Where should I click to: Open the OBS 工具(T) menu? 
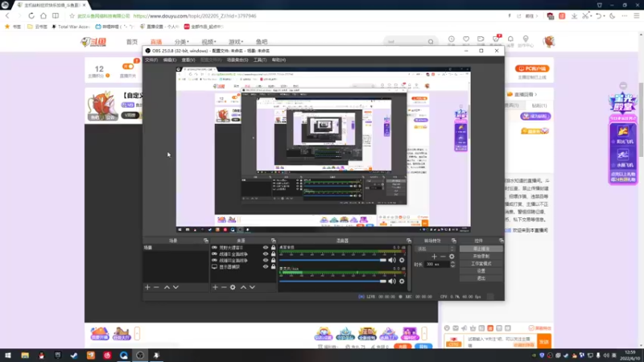[x=260, y=60]
